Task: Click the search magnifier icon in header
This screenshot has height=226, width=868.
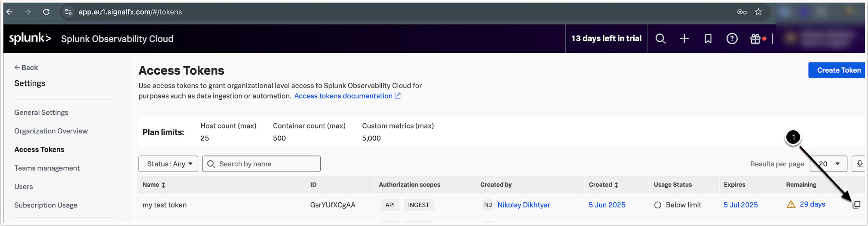Action: click(660, 39)
